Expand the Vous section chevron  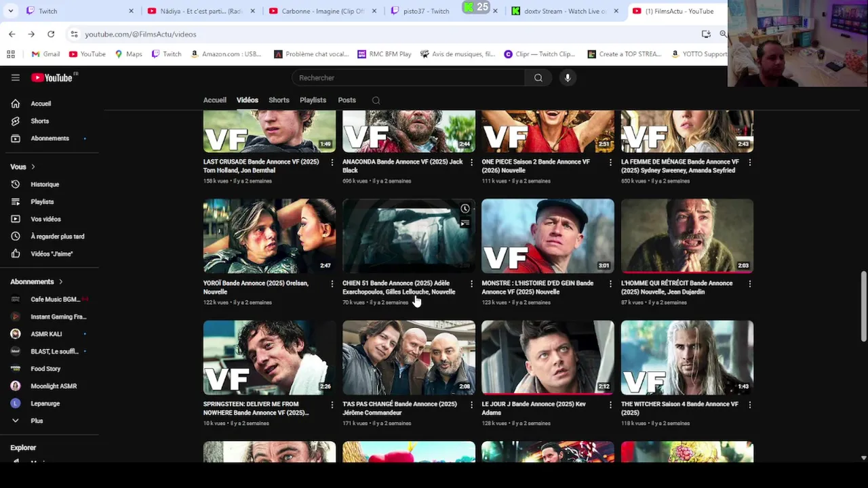tap(33, 167)
